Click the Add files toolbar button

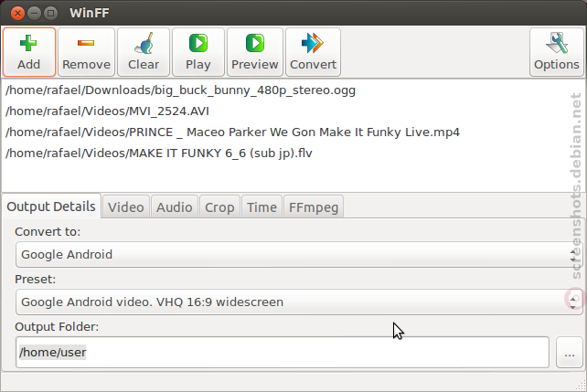[x=29, y=52]
